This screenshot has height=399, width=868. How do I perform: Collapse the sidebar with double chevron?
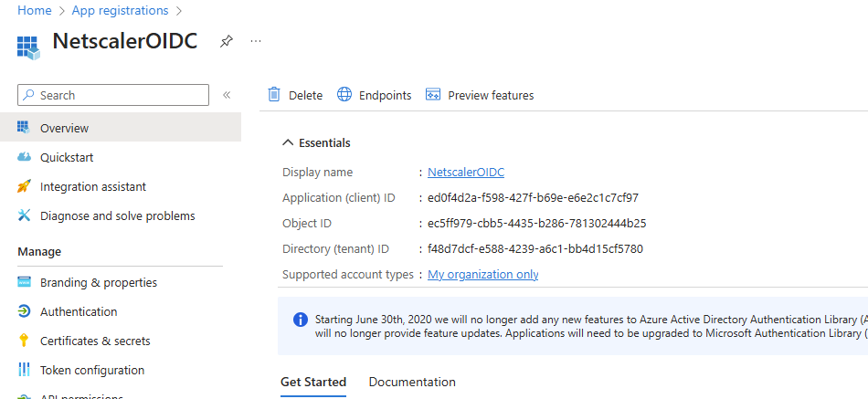(227, 95)
